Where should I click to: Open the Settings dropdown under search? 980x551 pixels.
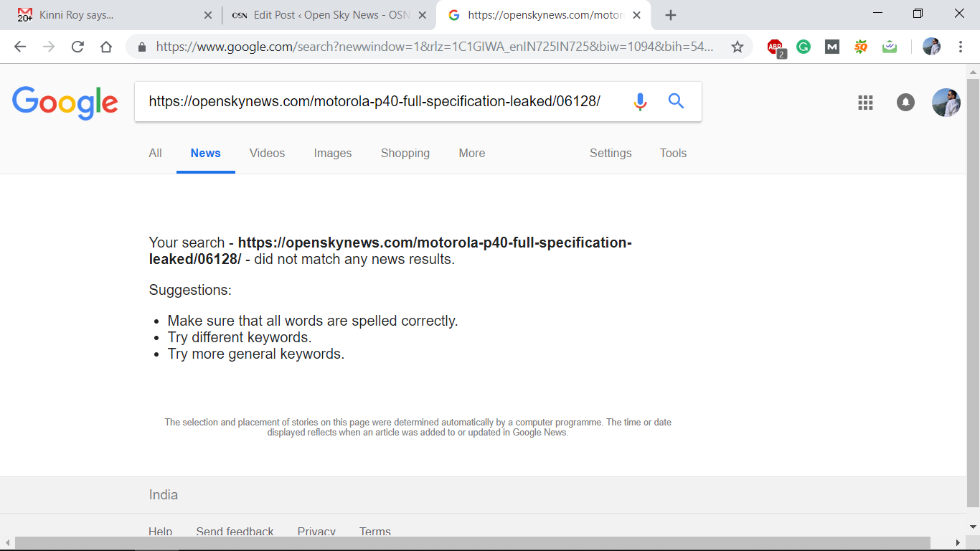(611, 153)
